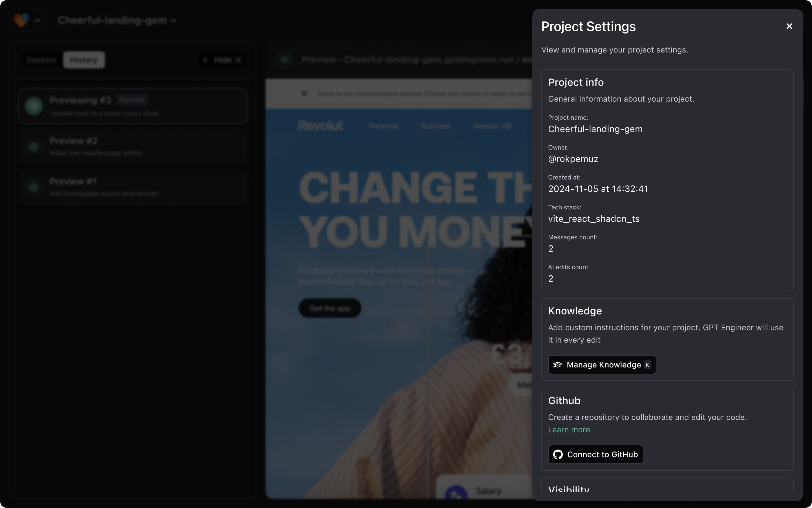The image size is (812, 508).
Task: Click the Project info section heading
Action: click(576, 82)
